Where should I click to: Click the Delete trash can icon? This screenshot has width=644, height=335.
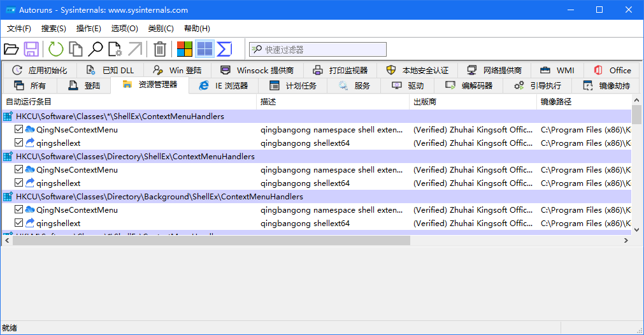click(x=160, y=49)
